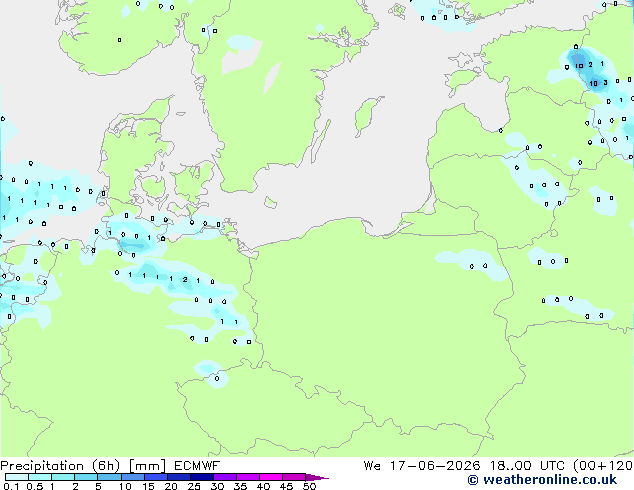Click the "35" legend scale label
The width and height of the screenshot is (634, 490).
point(240,486)
